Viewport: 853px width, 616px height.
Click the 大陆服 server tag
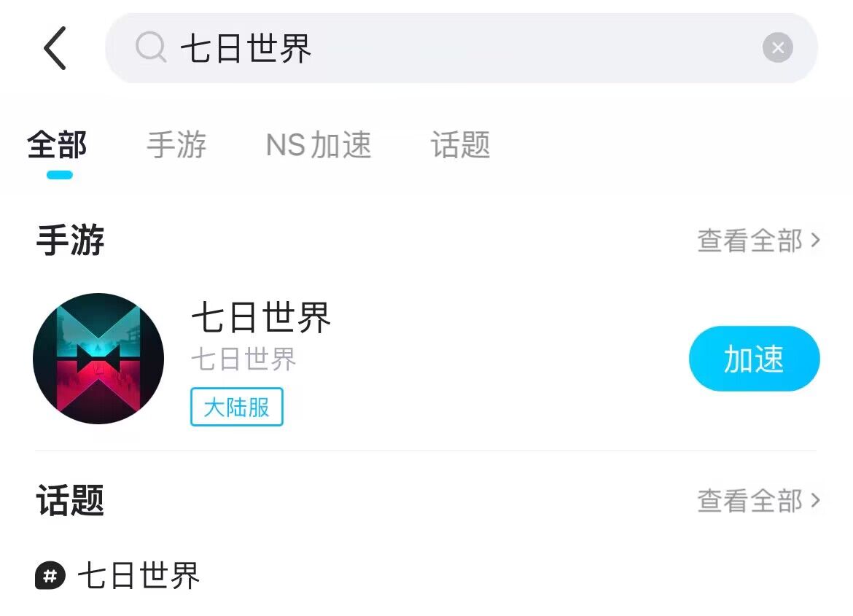(236, 407)
